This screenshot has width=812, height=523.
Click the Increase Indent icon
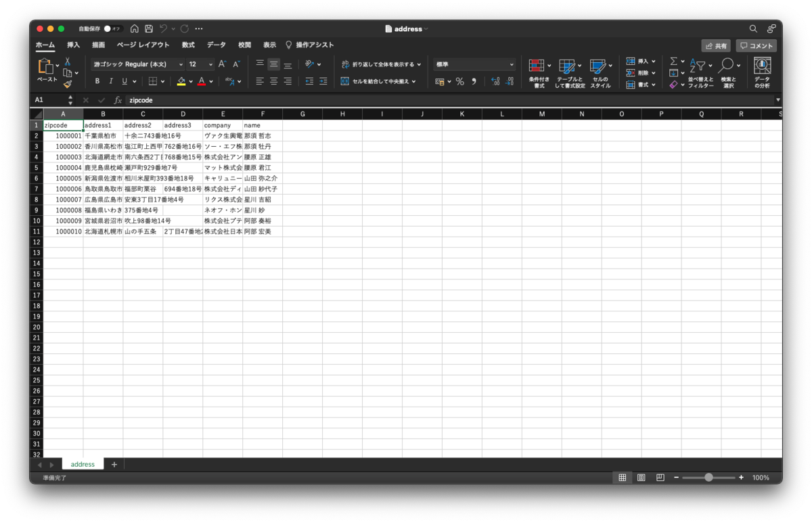pos(323,81)
